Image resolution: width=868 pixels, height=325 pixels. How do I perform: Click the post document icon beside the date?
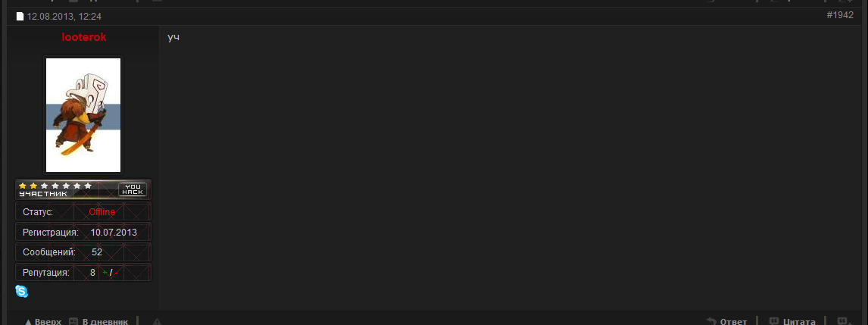pos(20,17)
